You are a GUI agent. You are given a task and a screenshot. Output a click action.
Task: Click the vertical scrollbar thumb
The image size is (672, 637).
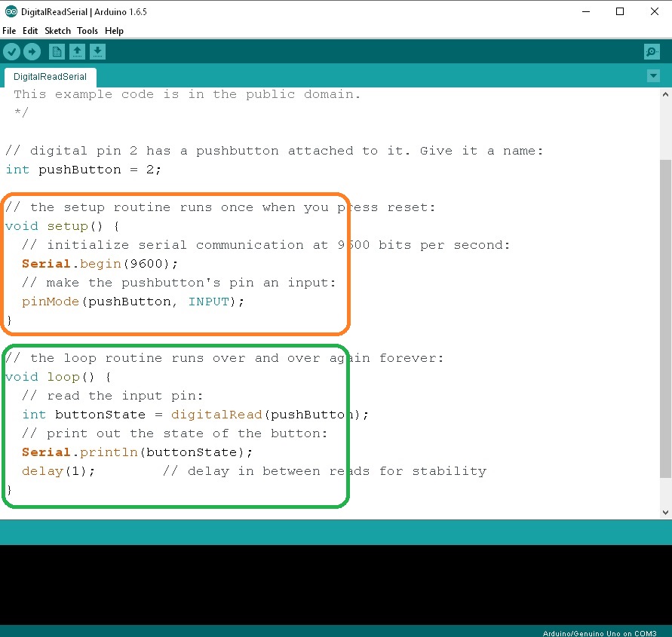[x=665, y=318]
